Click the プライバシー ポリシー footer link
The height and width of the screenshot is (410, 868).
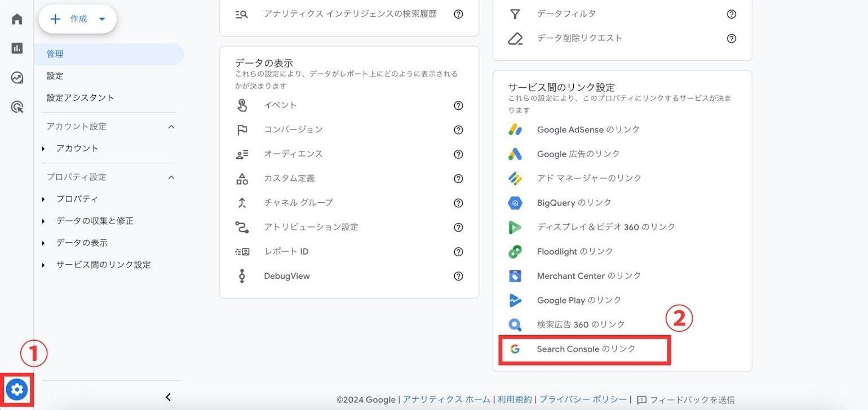tap(583, 399)
